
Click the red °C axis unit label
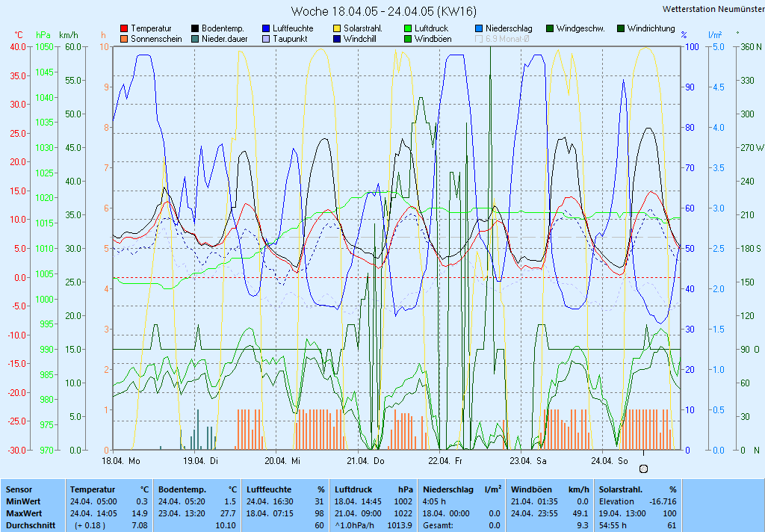(19, 35)
